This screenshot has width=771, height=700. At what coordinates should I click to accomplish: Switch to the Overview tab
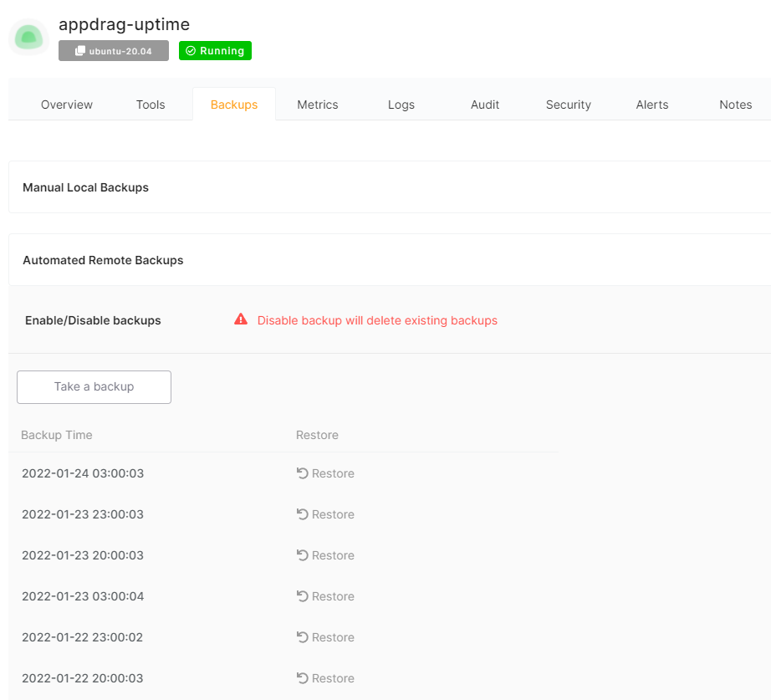click(x=67, y=105)
